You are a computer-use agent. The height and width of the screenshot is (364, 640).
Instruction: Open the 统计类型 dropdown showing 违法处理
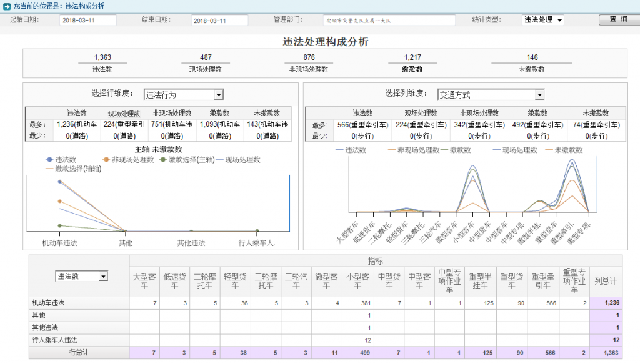(542, 20)
